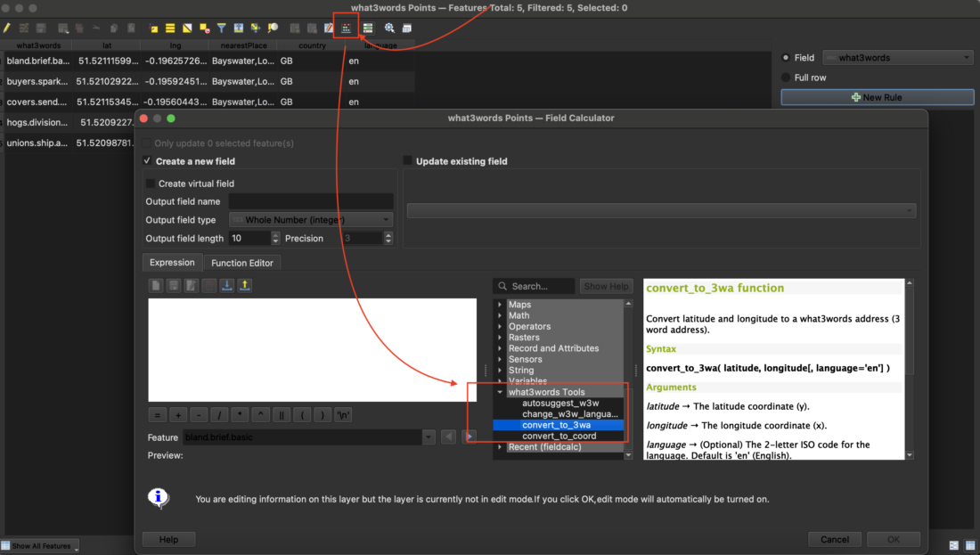Export user expressions with the yellow upload icon
This screenshot has height=555, width=980.
[x=245, y=286]
